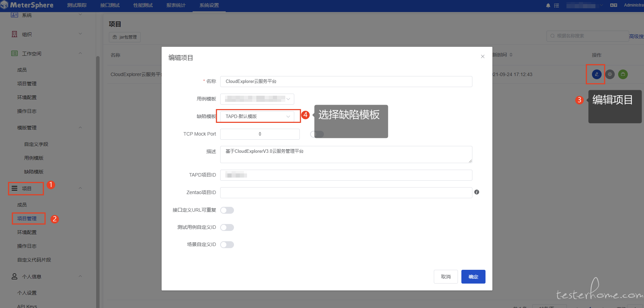The height and width of the screenshot is (308, 644).
Task: Click the 取消 cancel button
Action: (x=446, y=277)
